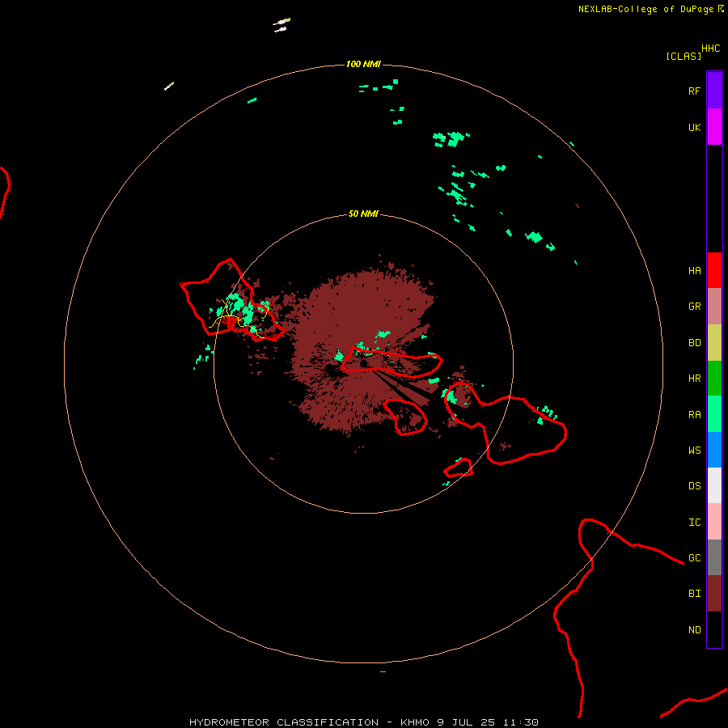The width and height of the screenshot is (728, 728).
Task: Click the RF purple legend swatch
Action: (x=714, y=91)
